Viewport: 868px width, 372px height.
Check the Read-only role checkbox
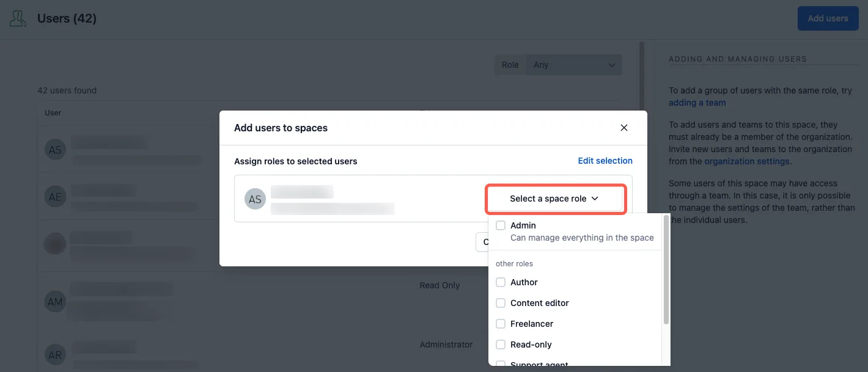click(501, 345)
